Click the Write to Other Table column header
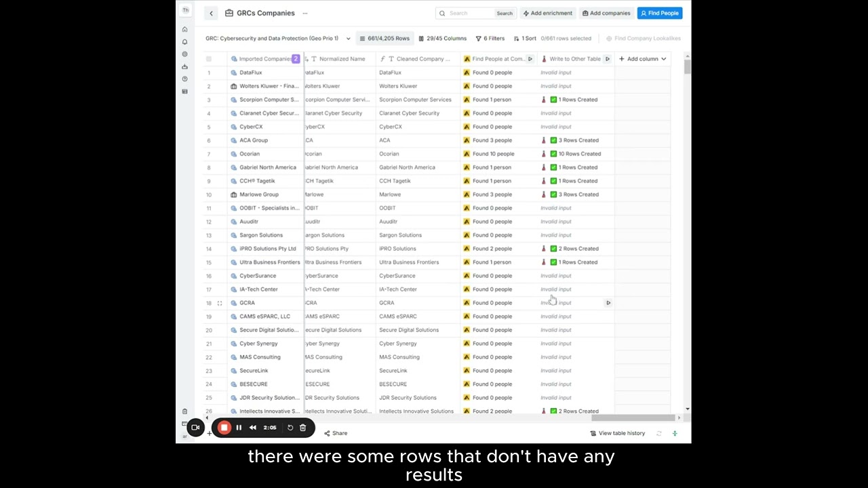The height and width of the screenshot is (488, 868). [x=576, y=59]
